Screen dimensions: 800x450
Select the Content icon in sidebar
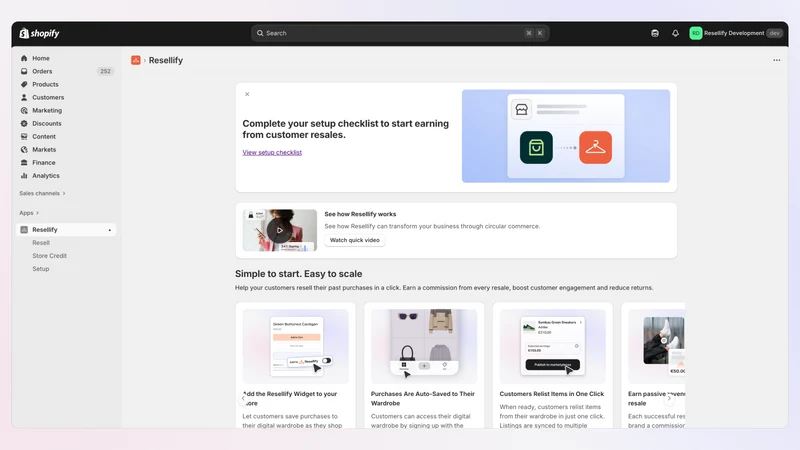click(x=24, y=136)
